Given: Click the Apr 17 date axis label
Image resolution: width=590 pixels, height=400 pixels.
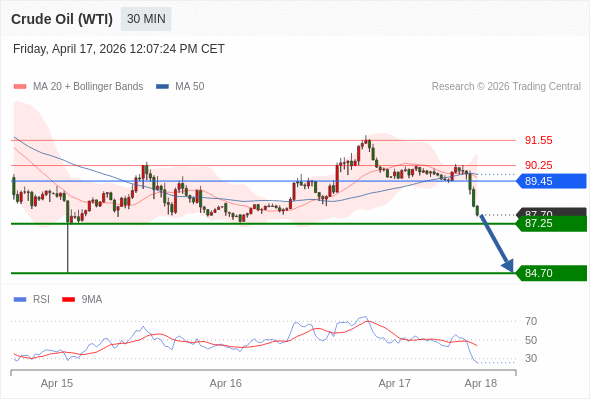Looking at the screenshot, I should pos(394,383).
